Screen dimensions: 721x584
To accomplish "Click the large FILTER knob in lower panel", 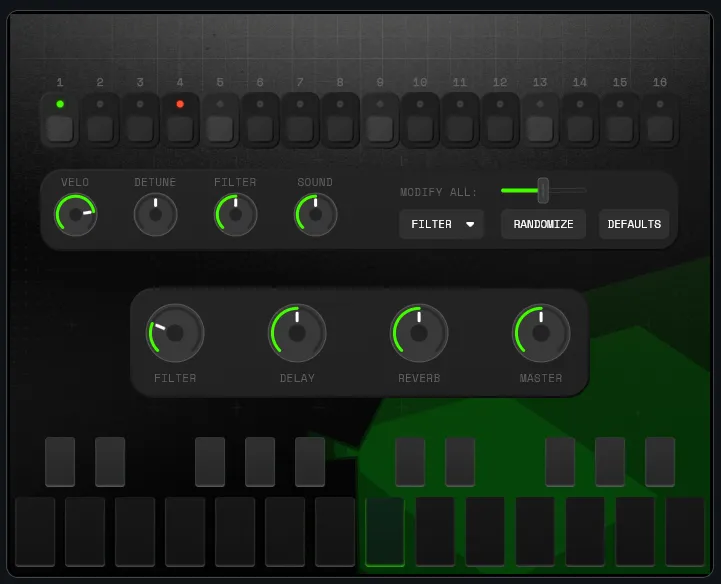I will click(175, 333).
